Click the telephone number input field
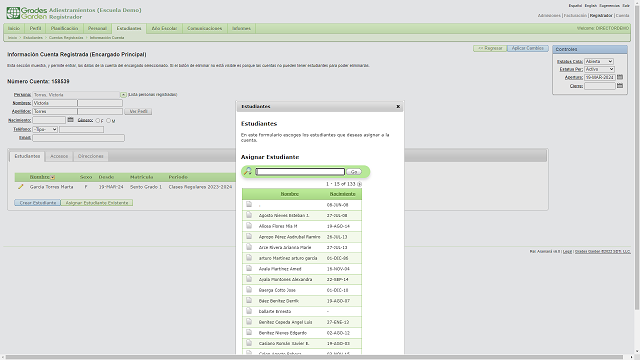Viewport: 640px width, 360px height. 82,129
